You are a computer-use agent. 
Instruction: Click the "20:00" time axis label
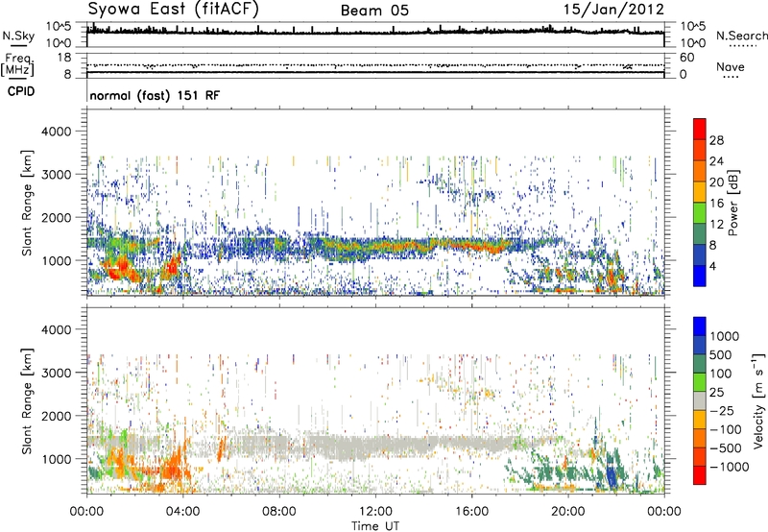[x=567, y=512]
